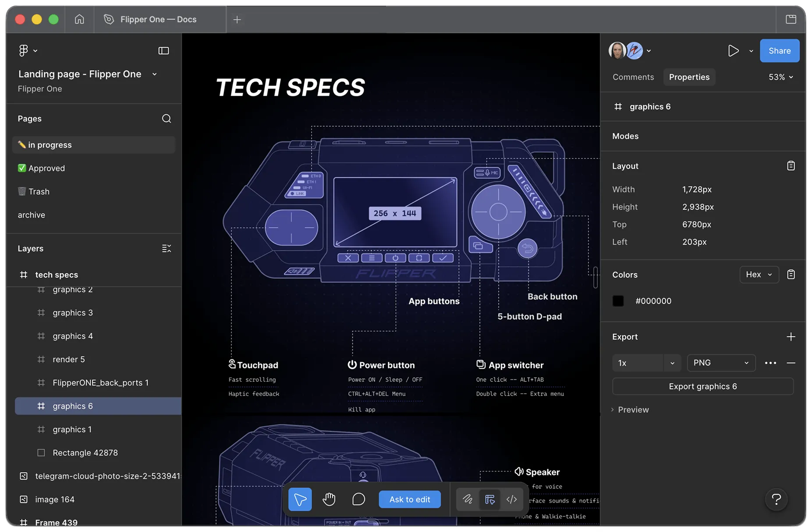Open the Trash page
812x532 pixels.
94,191
